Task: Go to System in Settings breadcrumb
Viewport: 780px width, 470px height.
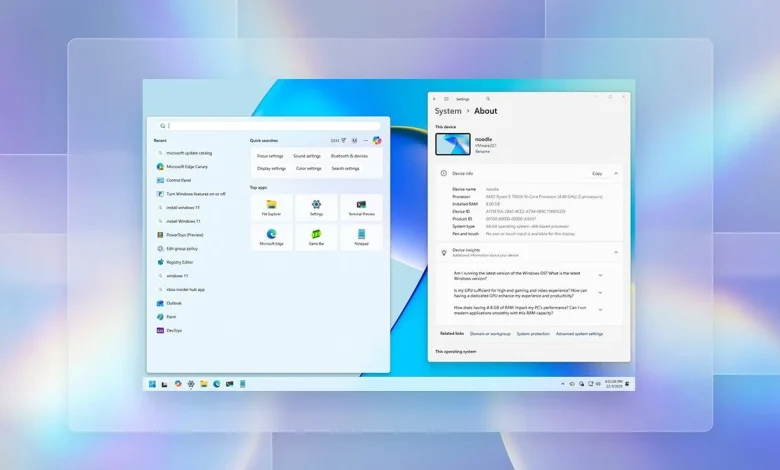Action: pyautogui.click(x=448, y=111)
